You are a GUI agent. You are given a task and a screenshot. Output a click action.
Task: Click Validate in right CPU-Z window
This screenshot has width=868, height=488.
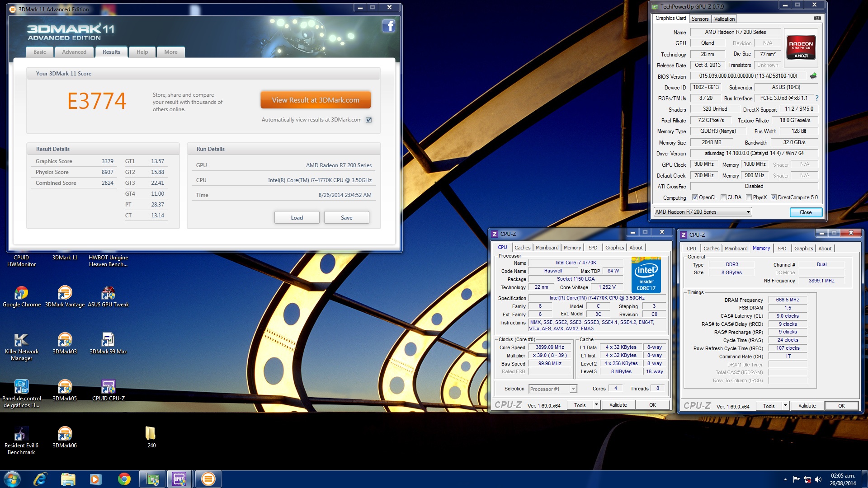pos(807,406)
